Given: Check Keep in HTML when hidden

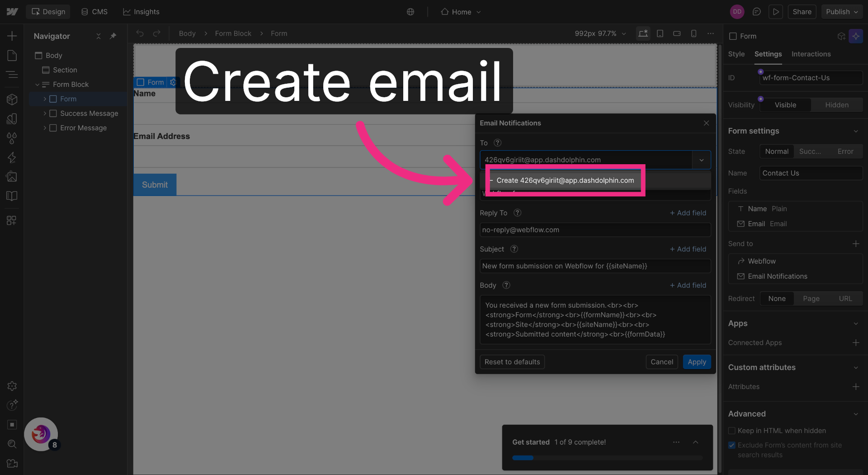Looking at the screenshot, I should 732,431.
